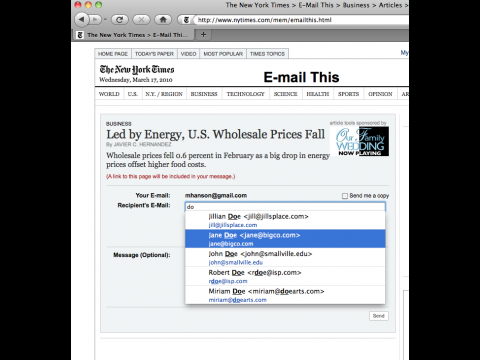Screen dimensions: 480x360
Task: Click the Recipient's E-Mail input field
Action: pyautogui.click(x=285, y=207)
